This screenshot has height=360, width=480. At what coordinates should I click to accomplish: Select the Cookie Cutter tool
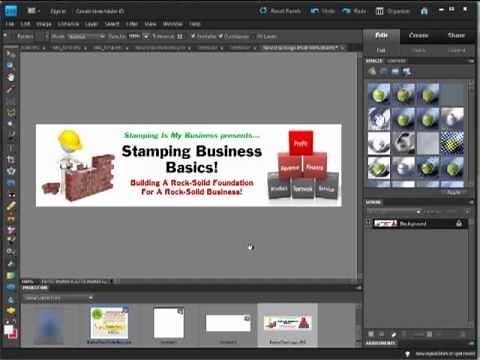click(11, 171)
